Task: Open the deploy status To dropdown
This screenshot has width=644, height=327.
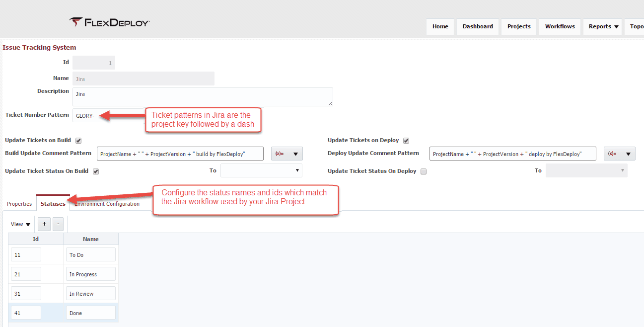Action: coord(586,170)
